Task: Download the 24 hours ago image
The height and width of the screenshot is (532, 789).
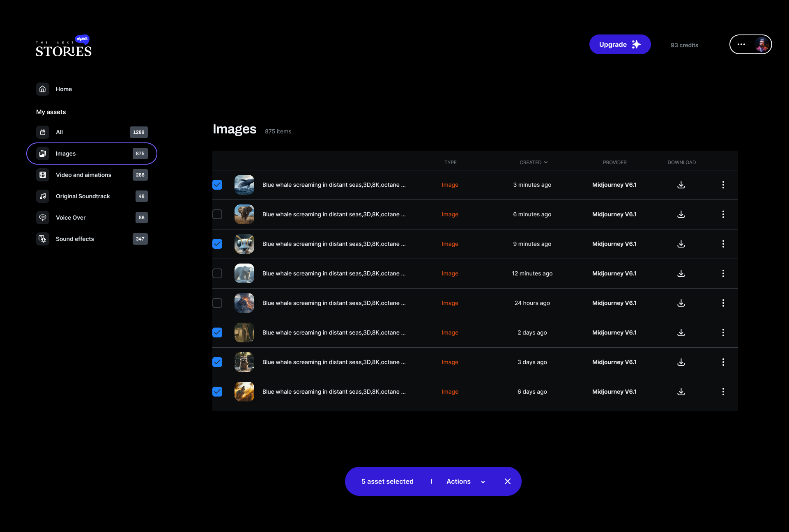Action: 681,303
